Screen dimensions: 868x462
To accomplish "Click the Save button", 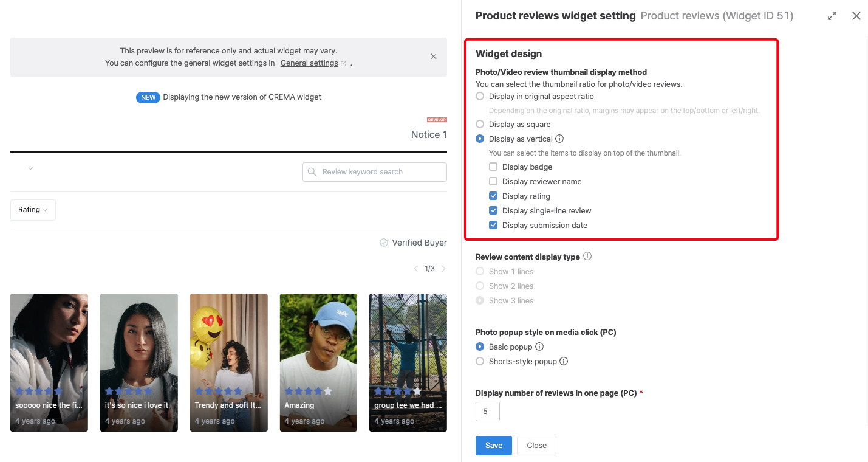I will point(494,446).
